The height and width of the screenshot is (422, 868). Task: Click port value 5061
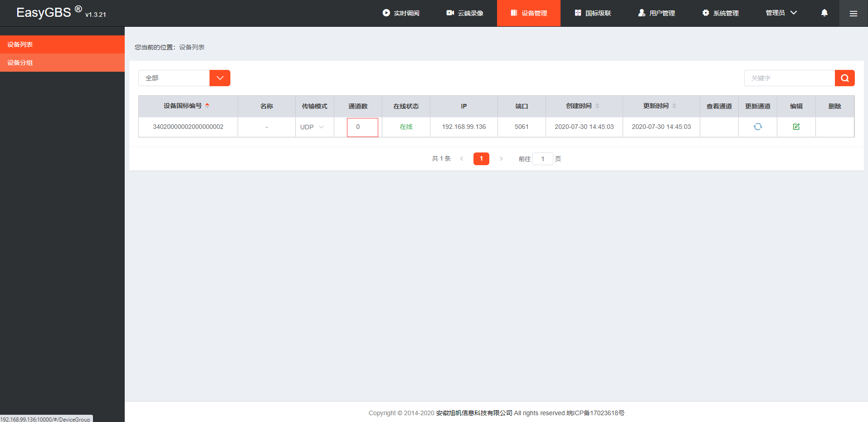[x=522, y=127]
